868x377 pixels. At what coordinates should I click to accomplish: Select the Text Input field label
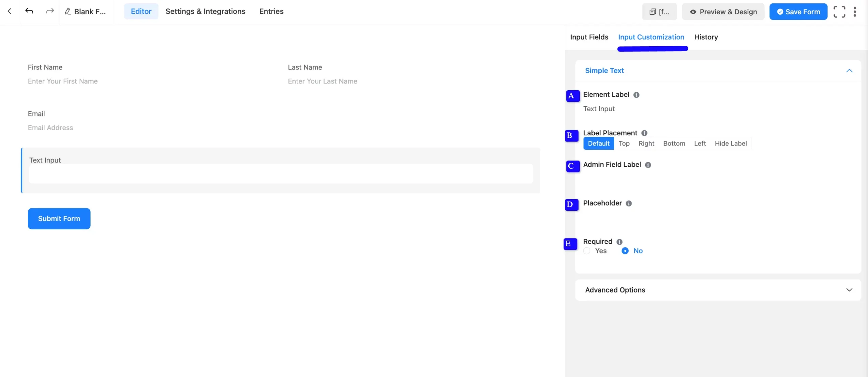[45, 160]
